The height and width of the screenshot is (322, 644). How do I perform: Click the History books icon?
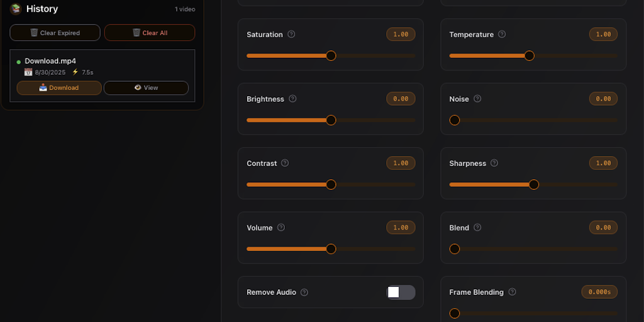[16, 9]
